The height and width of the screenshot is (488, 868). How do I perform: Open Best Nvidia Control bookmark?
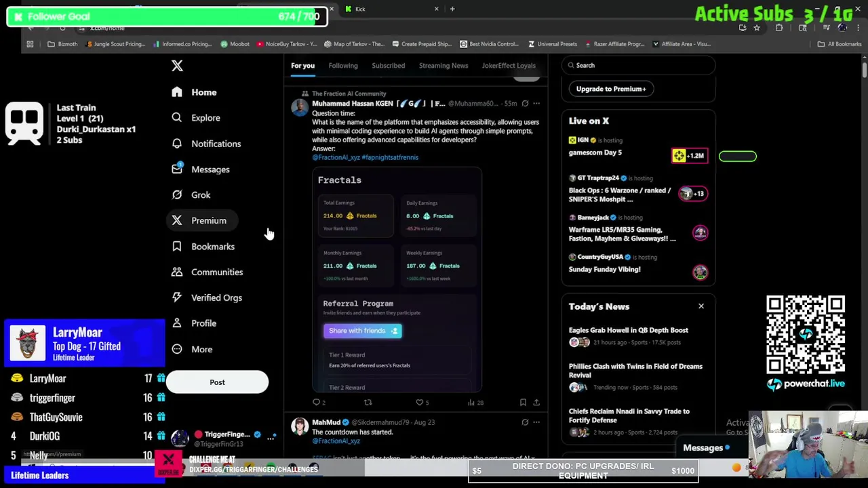coord(489,44)
